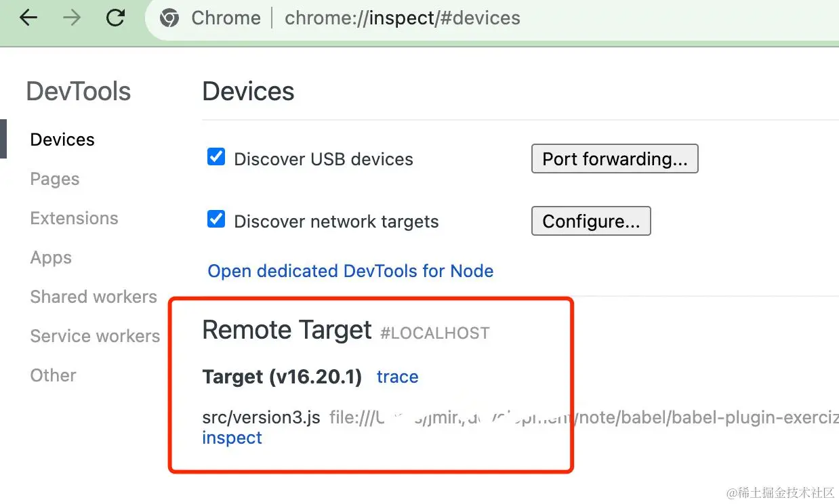
Task: Click the browser back arrow
Action: tap(28, 18)
